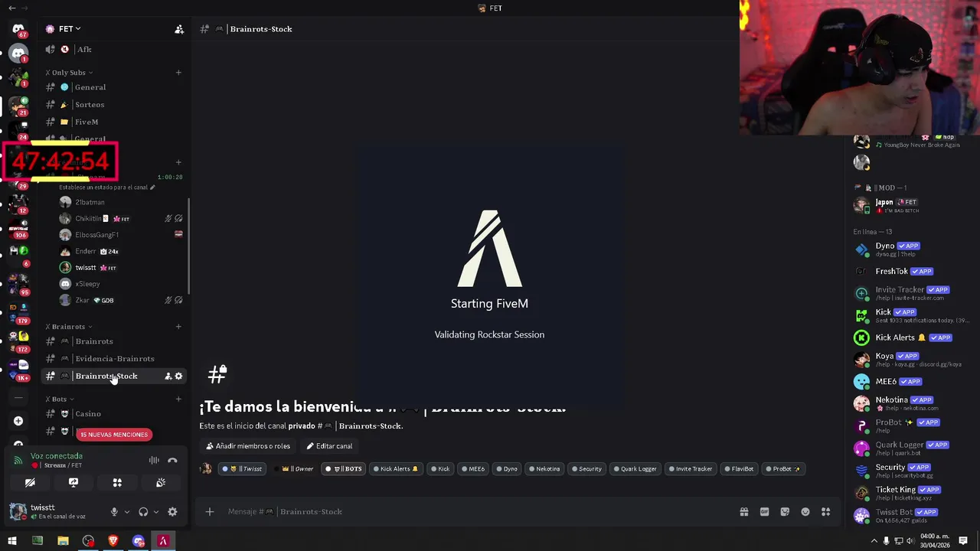Deafen using the headphones icon
980x551 pixels.
point(143,512)
